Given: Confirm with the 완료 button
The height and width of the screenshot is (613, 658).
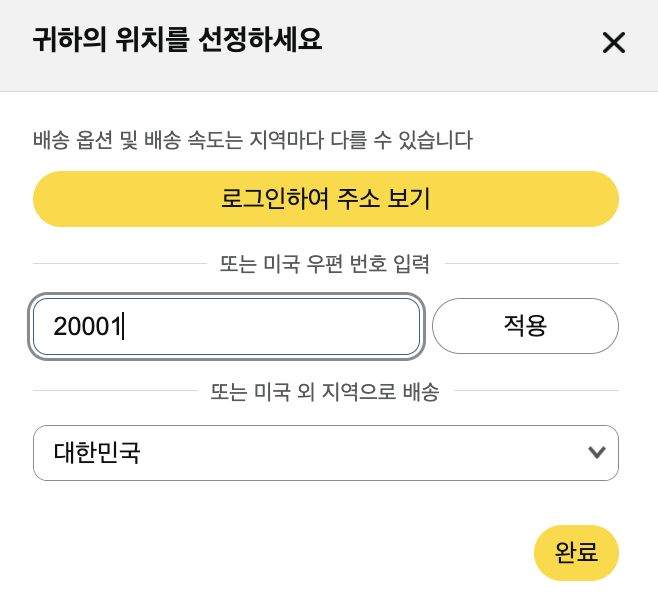Looking at the screenshot, I should (x=576, y=552).
